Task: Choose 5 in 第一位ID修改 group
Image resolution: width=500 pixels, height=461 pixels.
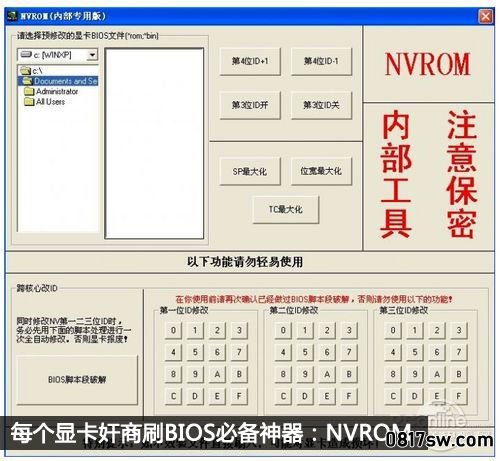Action: click(195, 352)
